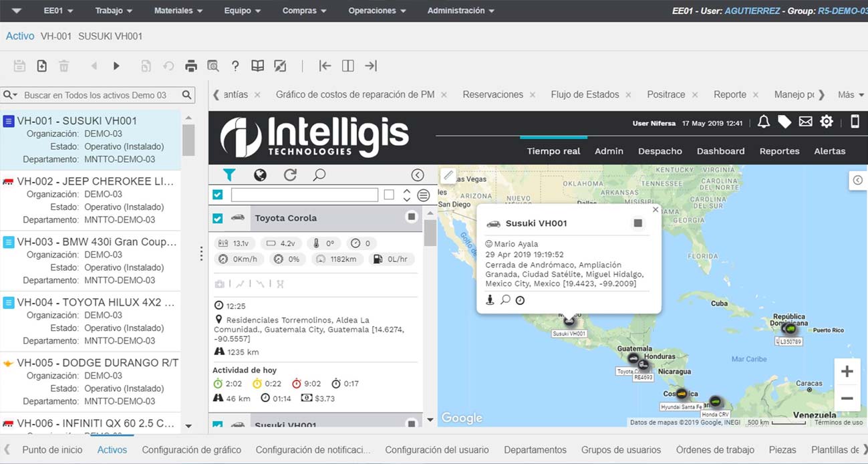The width and height of the screenshot is (868, 464).
Task: Click the tag icon in Intelligis header
Action: coord(784,122)
